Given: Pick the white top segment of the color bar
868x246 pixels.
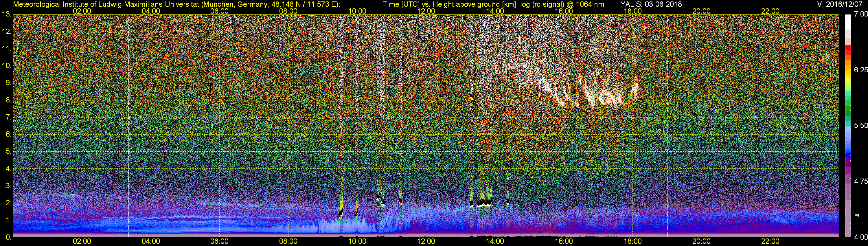Looking at the screenshot, I should coord(847,22).
